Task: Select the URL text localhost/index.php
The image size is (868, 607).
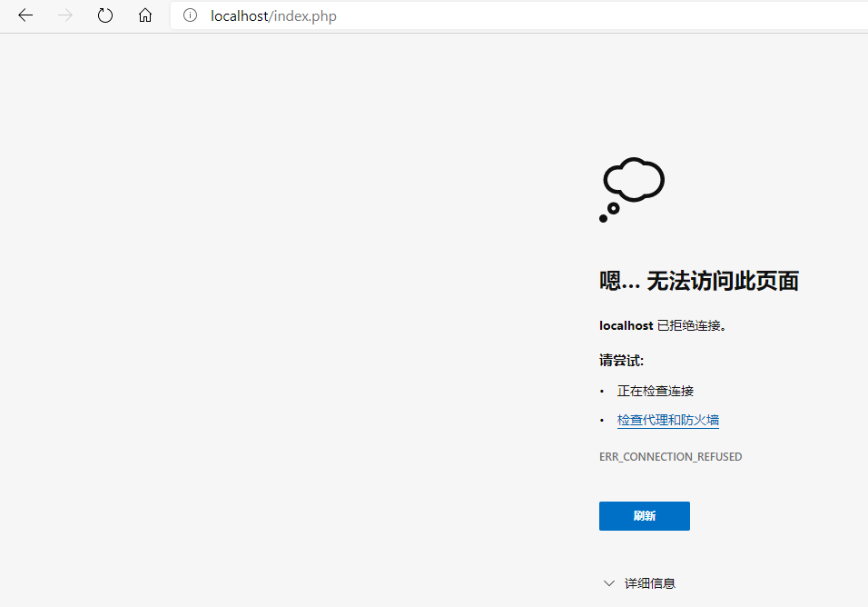Action: pos(273,15)
